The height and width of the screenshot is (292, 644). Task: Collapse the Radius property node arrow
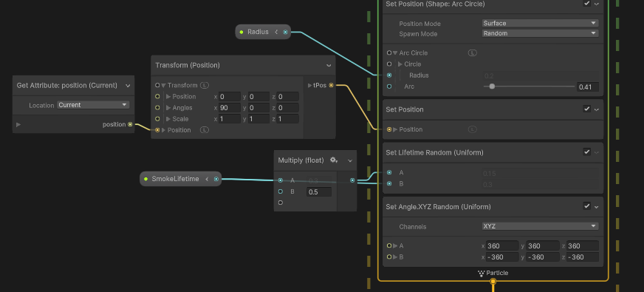pyautogui.click(x=276, y=32)
